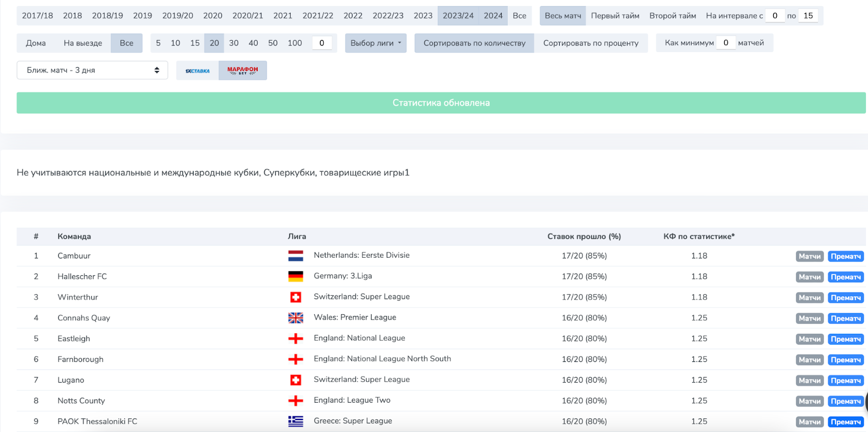Open Матчи for Hallescher FC
Image resolution: width=868 pixels, height=432 pixels.
click(809, 277)
